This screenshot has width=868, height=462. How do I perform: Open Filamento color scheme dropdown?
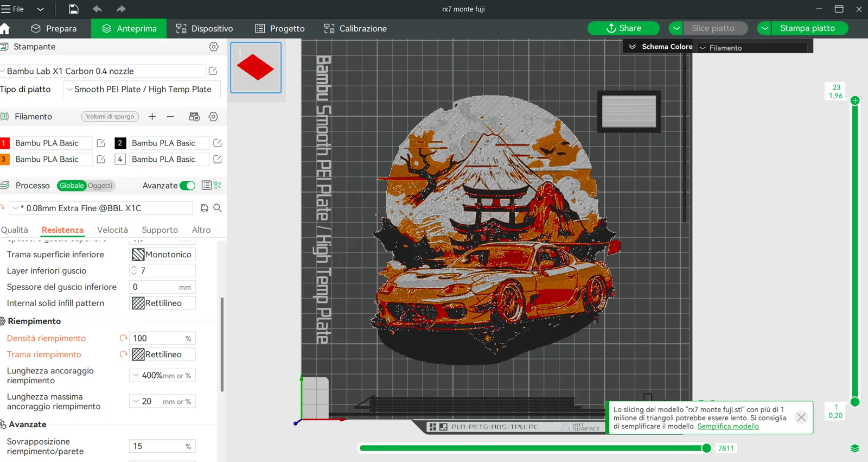[x=752, y=48]
